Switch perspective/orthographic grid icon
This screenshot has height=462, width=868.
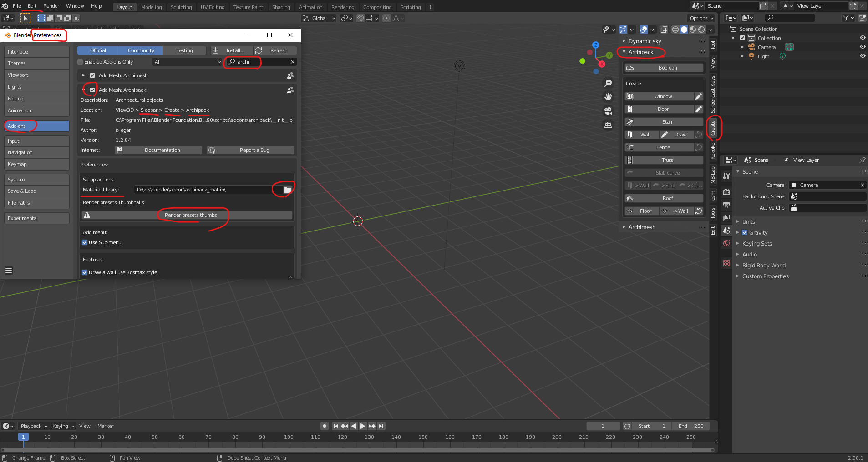tap(608, 125)
